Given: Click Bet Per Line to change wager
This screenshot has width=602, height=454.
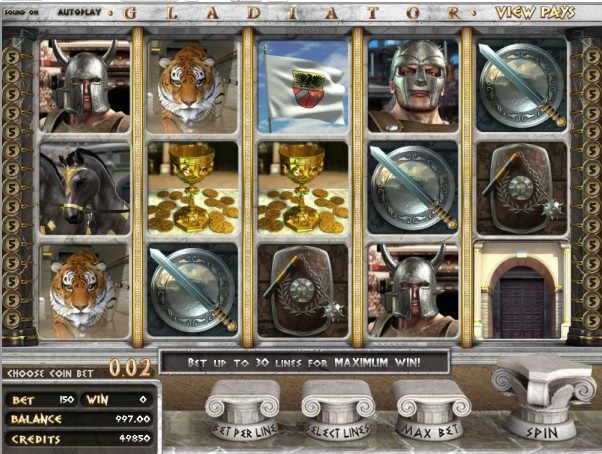Looking at the screenshot, I should coord(244,409).
